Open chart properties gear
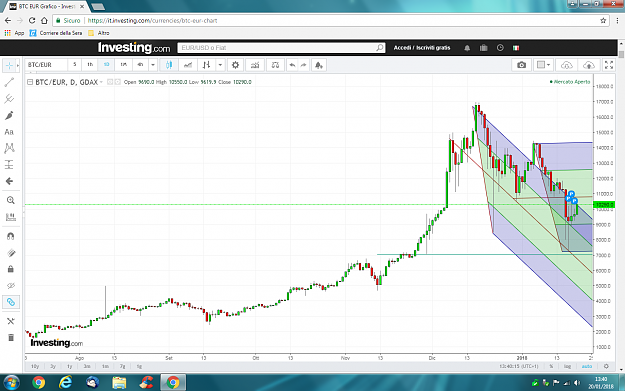This screenshot has width=625, height=391. 235,65
